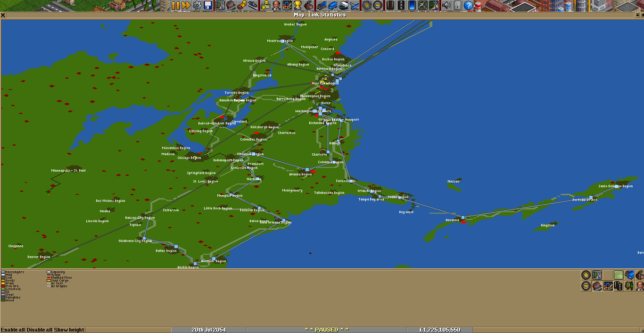This screenshot has width=644, height=333.
Task: Open news messages icon
Action: [457, 5]
